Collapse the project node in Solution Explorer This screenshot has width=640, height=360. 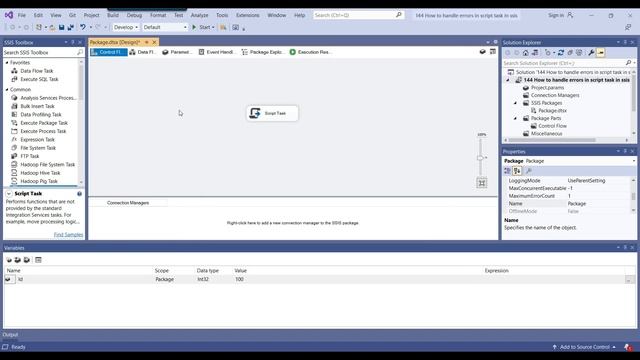tap(508, 80)
